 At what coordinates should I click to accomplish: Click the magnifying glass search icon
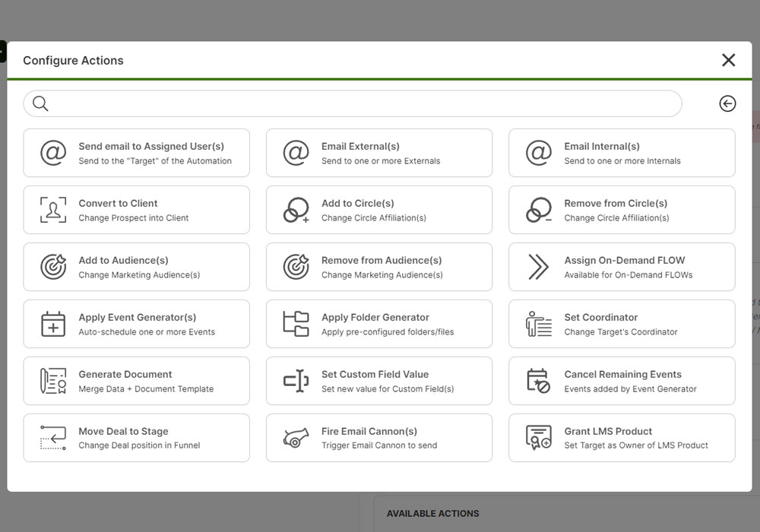pyautogui.click(x=40, y=103)
